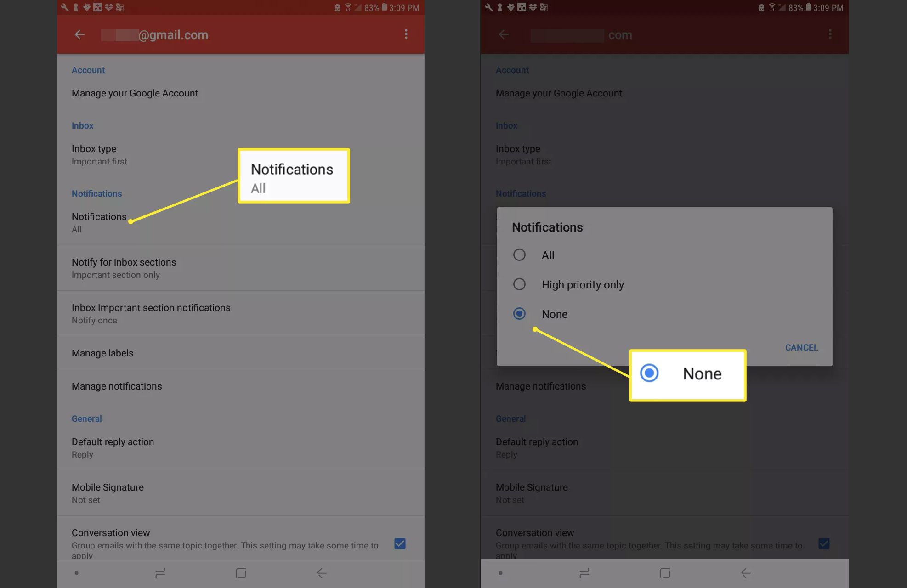
Task: Tap Manage your Google Account link
Action: (x=134, y=92)
